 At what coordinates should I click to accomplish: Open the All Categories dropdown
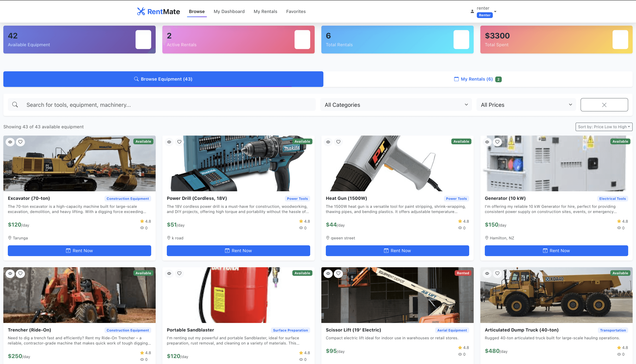click(396, 105)
